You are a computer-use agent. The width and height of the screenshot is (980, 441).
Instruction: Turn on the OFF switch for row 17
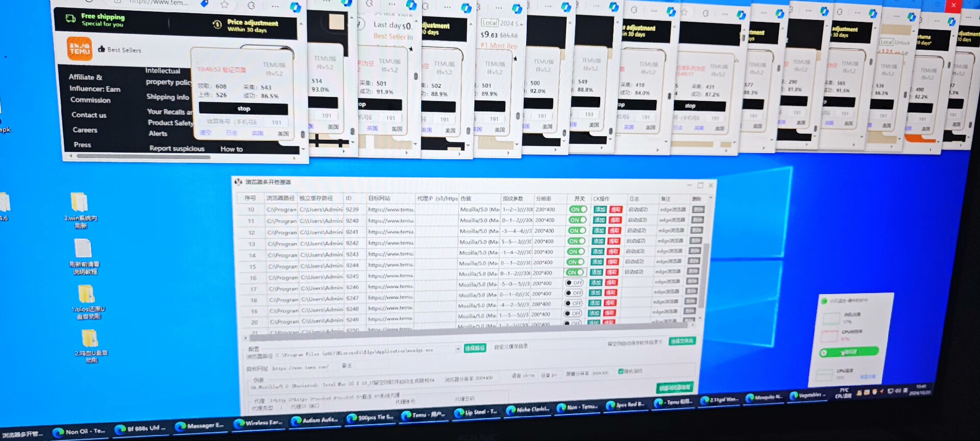coord(574,282)
